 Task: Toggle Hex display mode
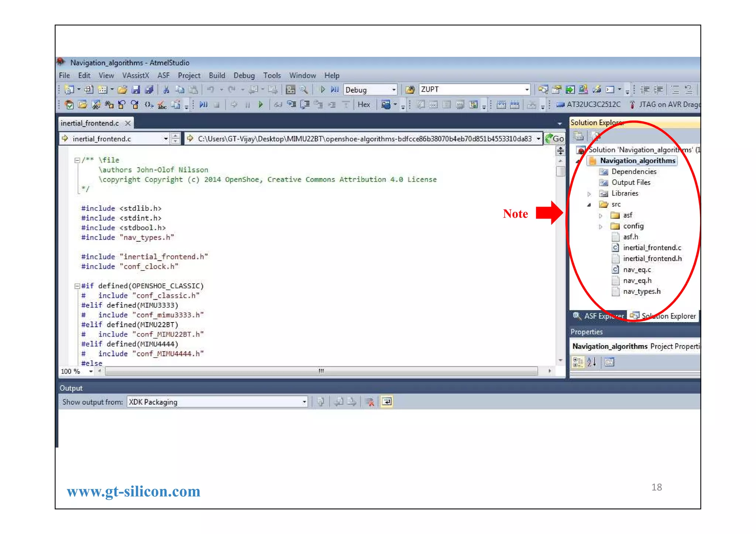click(364, 105)
